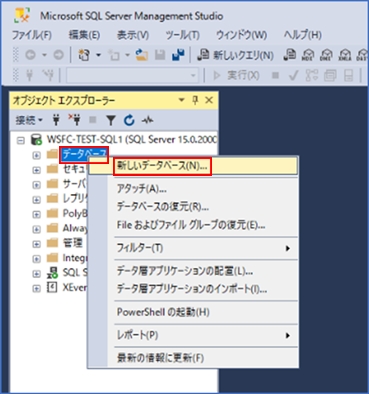
Task: Open the empty database combo box
Action: (x=132, y=75)
